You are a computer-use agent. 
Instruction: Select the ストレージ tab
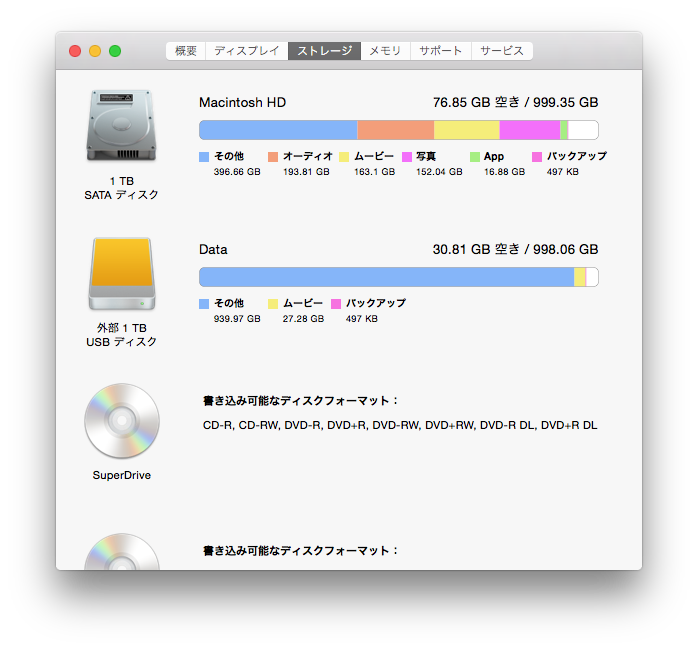(x=325, y=51)
